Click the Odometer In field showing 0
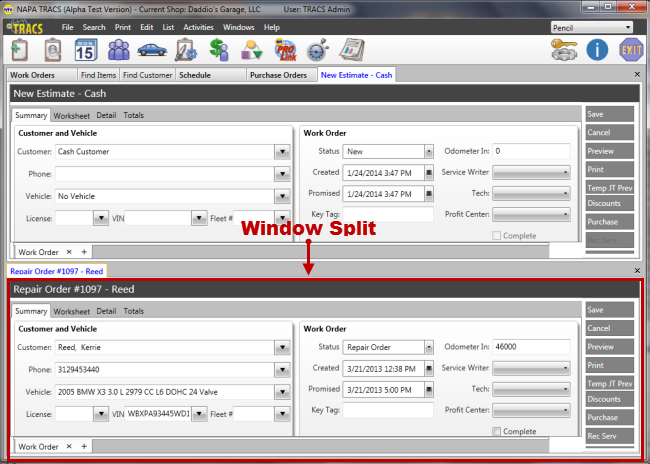Image resolution: width=650 pixels, height=464 pixels. click(x=531, y=151)
